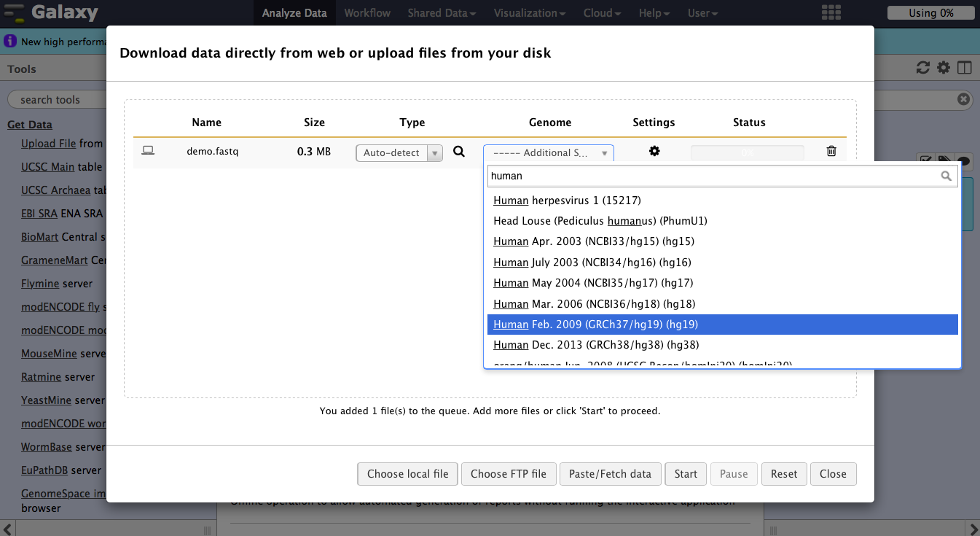Click the trash icon for demo.fastq

click(x=831, y=152)
